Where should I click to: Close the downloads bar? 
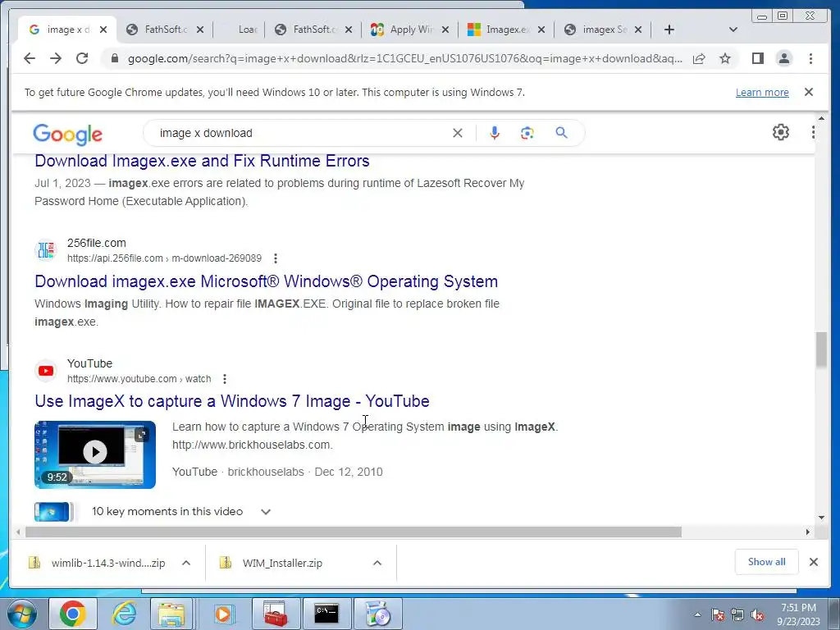pos(813,562)
